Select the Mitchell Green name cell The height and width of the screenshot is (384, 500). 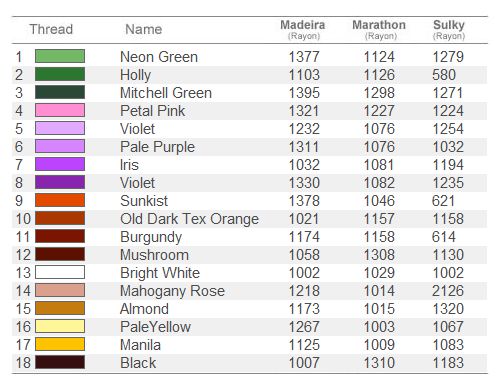tap(166, 93)
